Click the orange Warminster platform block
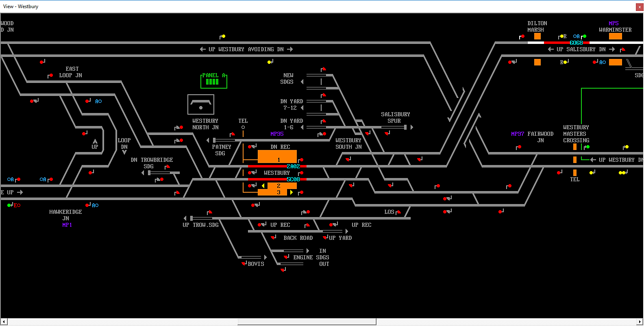Image resolution: width=644 pixels, height=326 pixels. (x=615, y=36)
